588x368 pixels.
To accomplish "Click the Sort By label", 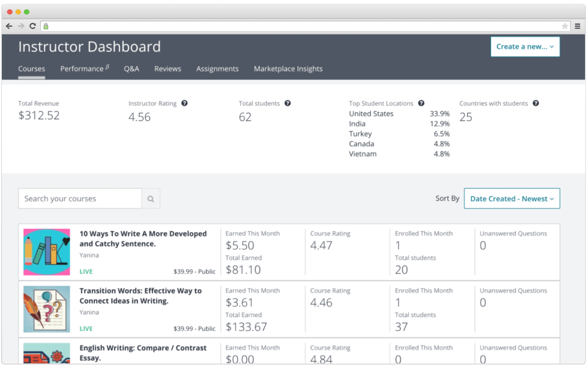I will click(447, 198).
